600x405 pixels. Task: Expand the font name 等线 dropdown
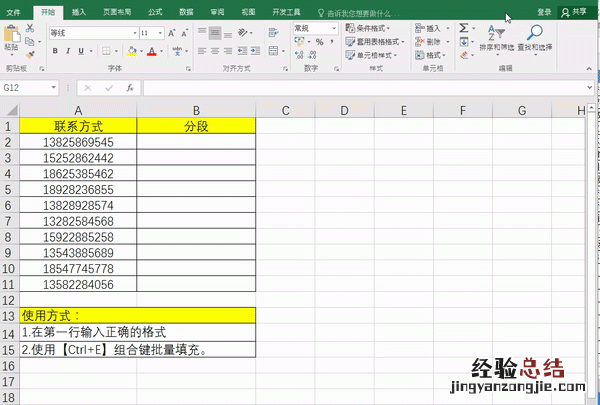[132, 33]
